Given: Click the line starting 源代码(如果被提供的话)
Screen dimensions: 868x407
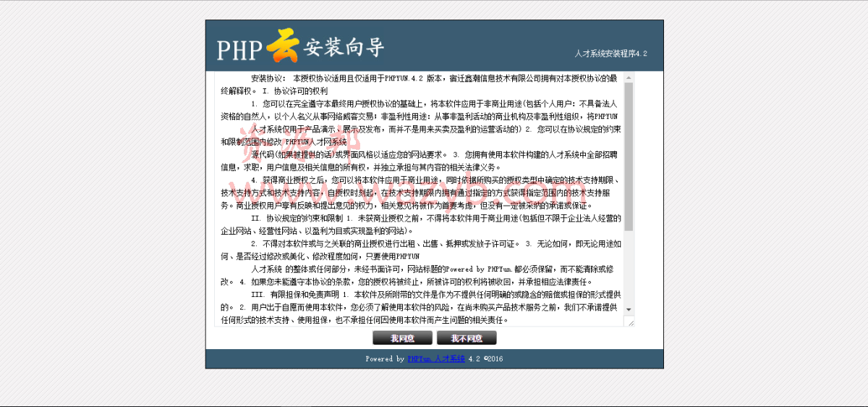Looking at the screenshot, I should [x=420, y=160].
